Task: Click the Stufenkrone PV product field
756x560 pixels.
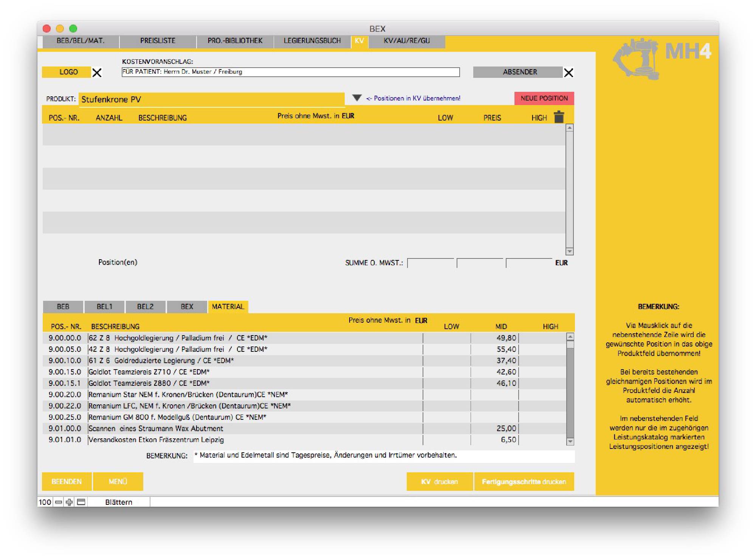Action: (212, 99)
